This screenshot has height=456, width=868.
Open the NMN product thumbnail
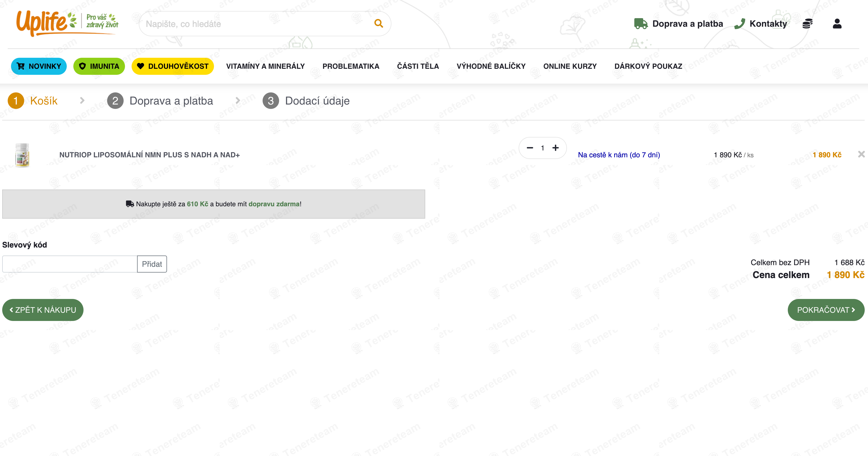(x=22, y=155)
